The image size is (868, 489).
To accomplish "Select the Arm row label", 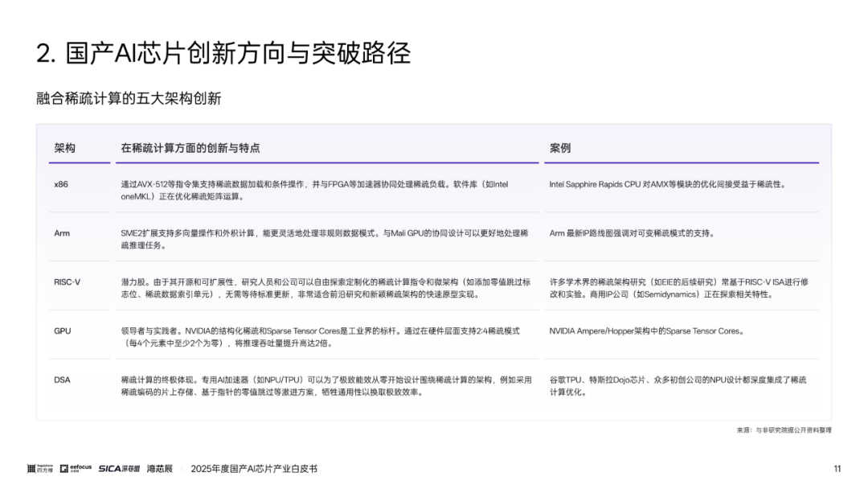I will click(x=62, y=233).
